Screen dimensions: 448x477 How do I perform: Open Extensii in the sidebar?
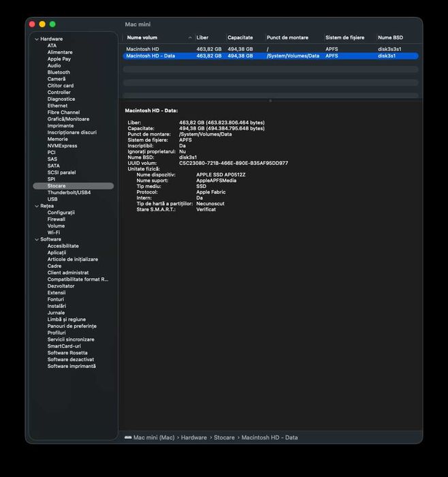[x=57, y=293]
